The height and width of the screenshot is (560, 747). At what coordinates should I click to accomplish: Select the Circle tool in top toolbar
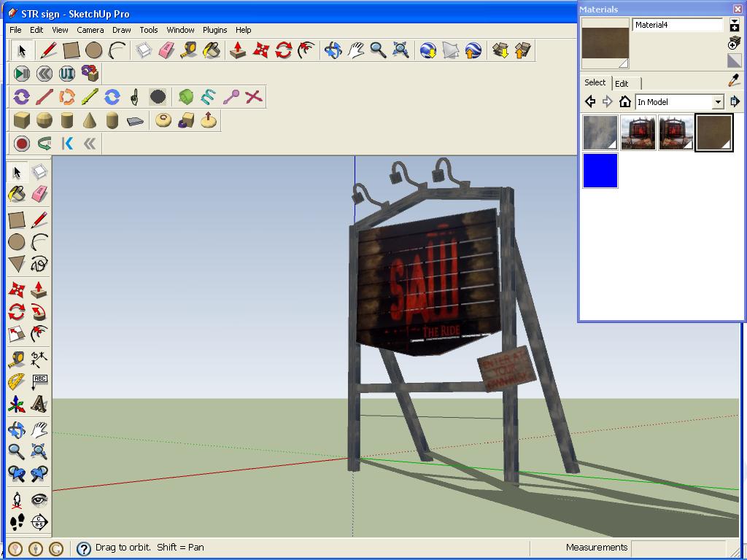[x=94, y=50]
